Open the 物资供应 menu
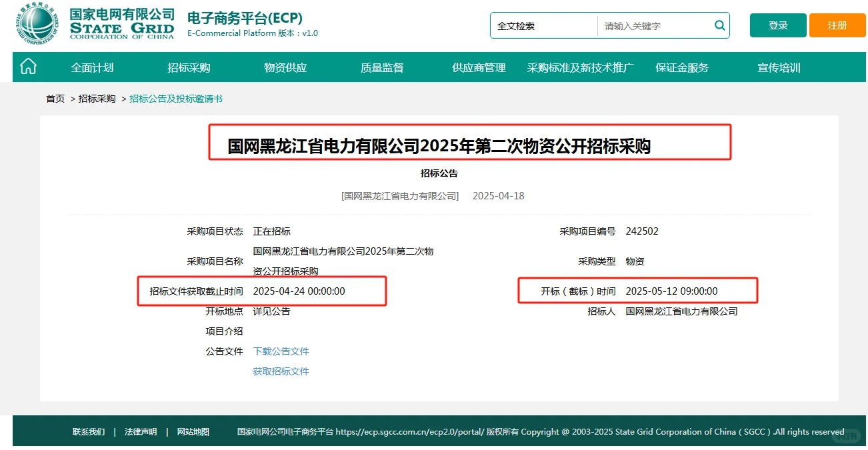The image size is (868, 450). 285,67
